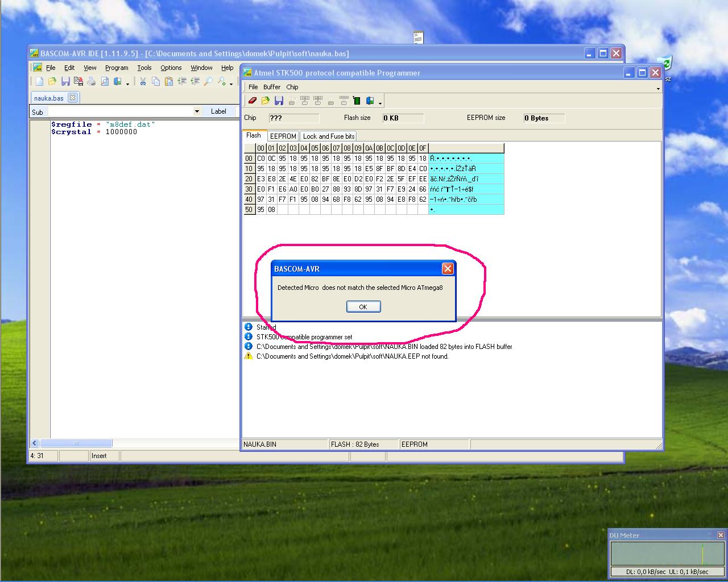Select hex cell 'E5' in row 10
The height and width of the screenshot is (582, 728).
click(x=369, y=169)
